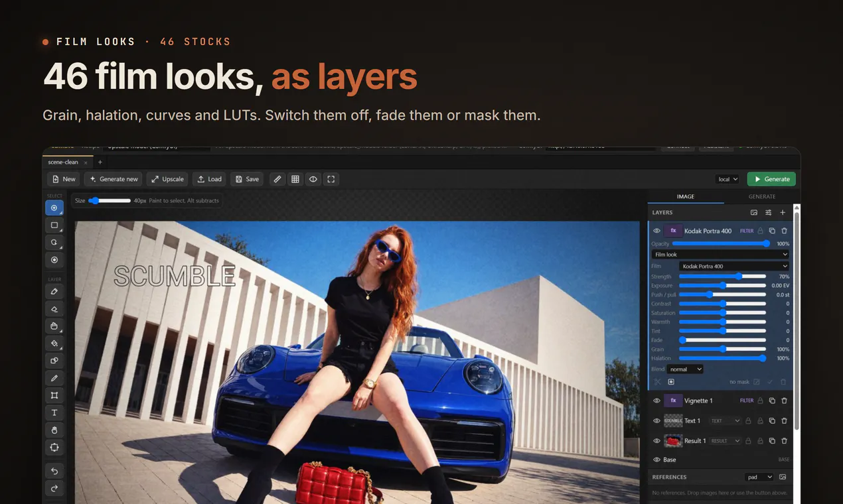
Task: Toggle the grid overlay icon
Action: pos(295,179)
